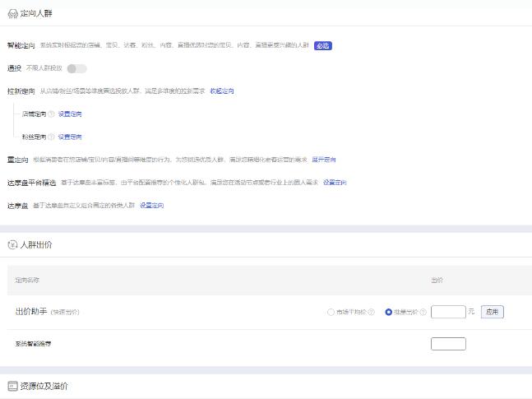
Task: Click help icon next to 店铺定向
Action: click(51, 114)
